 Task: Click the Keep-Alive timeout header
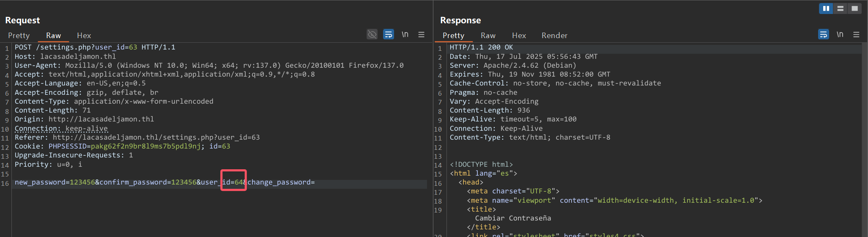(x=513, y=119)
